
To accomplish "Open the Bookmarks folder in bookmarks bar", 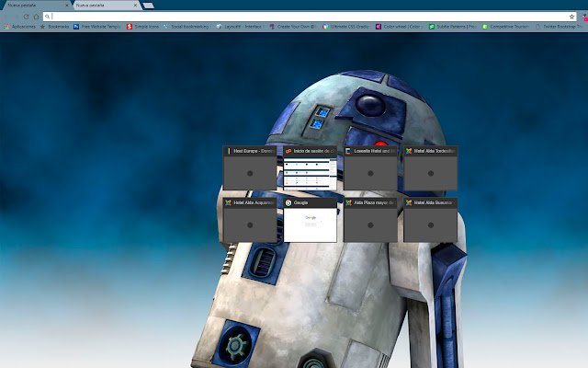I will click(54, 27).
